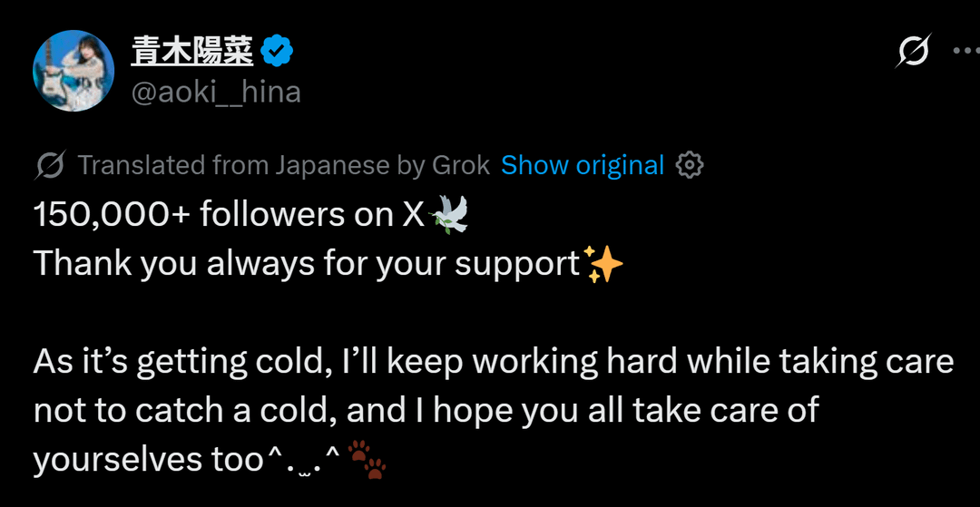980x507 pixels.
Task: Open translation settings gear icon
Action: pos(691,165)
